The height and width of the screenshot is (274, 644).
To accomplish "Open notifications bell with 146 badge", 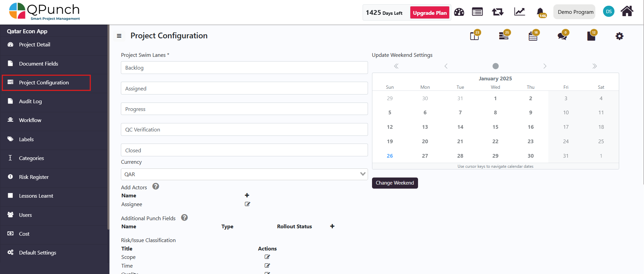I will (x=540, y=12).
